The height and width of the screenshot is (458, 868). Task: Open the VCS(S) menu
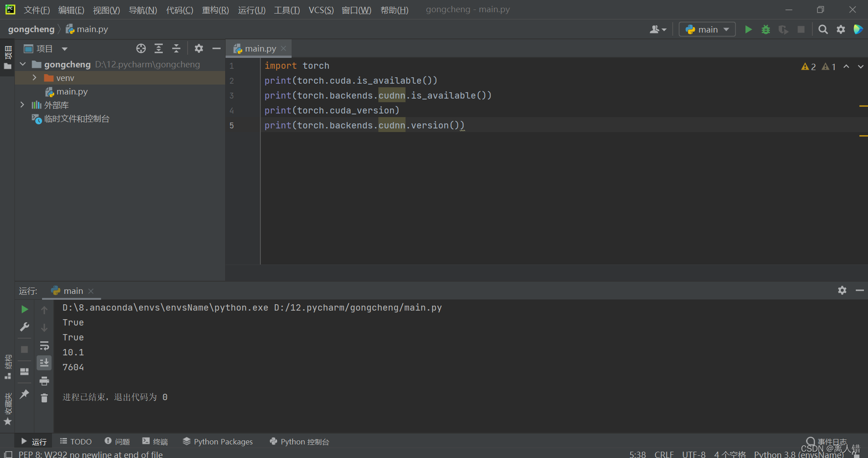(321, 10)
